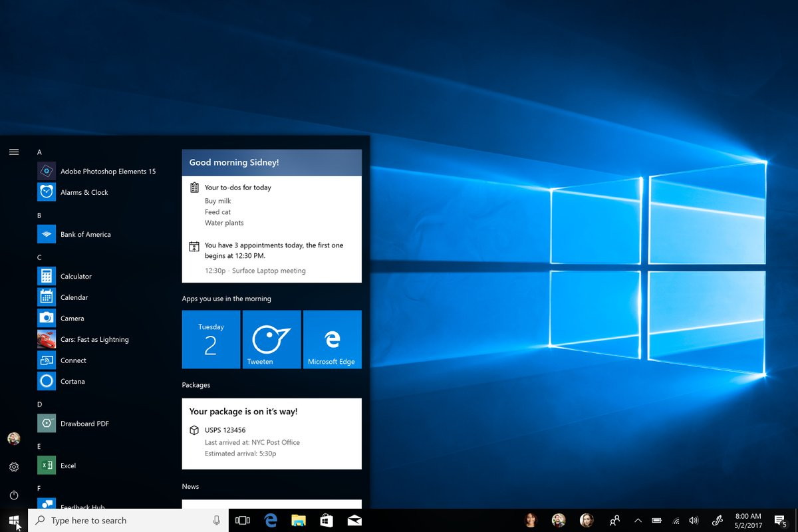This screenshot has width=798, height=532.
Task: Open Bank of America app icon
Action: click(47, 234)
